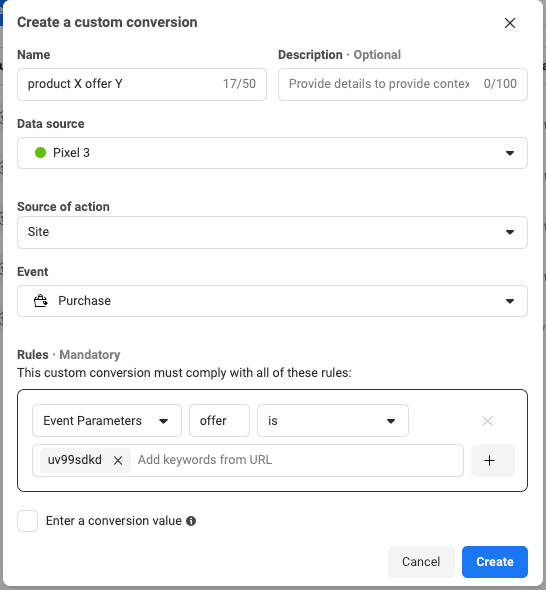Open the Event Purchase dropdown arrow
This screenshot has height=590, width=546.
[x=510, y=301]
